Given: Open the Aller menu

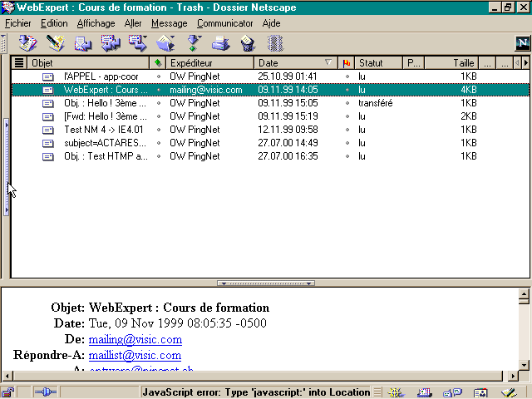Looking at the screenshot, I should [133, 23].
